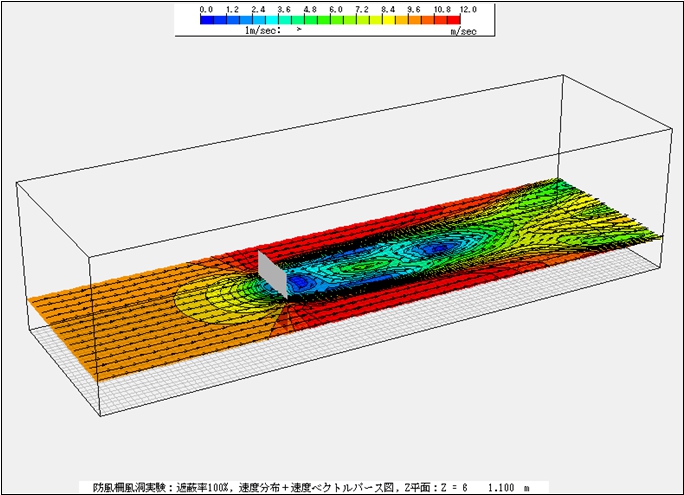Click the bright red legend swatch ending at 12.0
684x495 pixels.
(x=454, y=20)
